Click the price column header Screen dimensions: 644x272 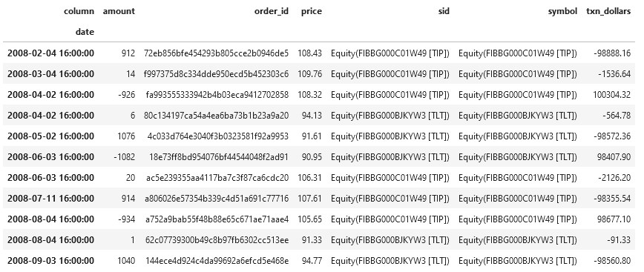(312, 11)
